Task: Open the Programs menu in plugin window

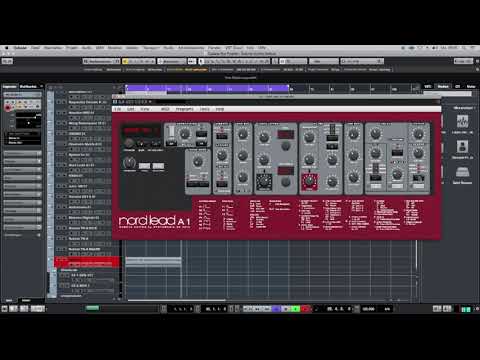Action: click(x=184, y=109)
